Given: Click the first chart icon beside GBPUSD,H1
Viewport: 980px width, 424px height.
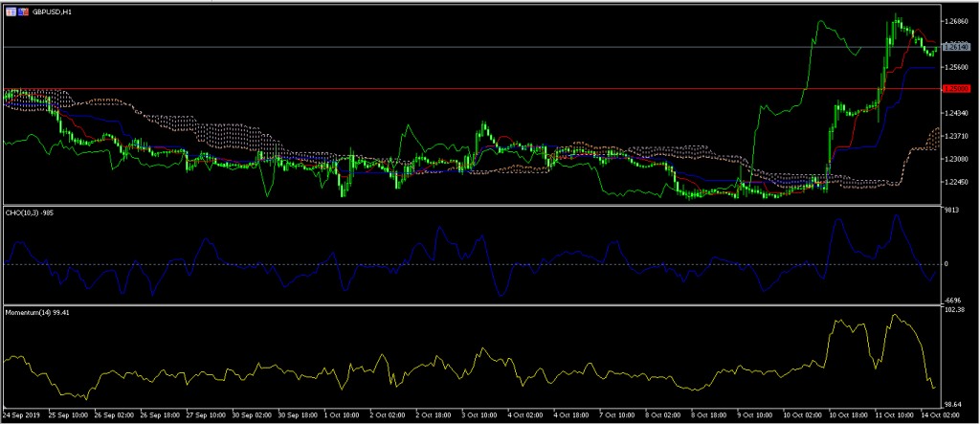Looking at the screenshot, I should (x=11, y=11).
